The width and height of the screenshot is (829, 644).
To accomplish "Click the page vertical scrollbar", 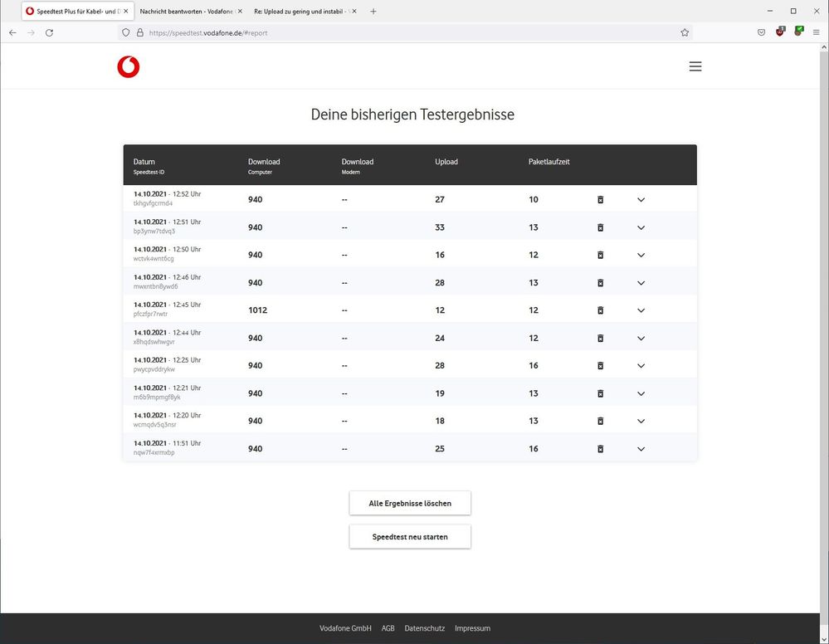I will [824, 339].
